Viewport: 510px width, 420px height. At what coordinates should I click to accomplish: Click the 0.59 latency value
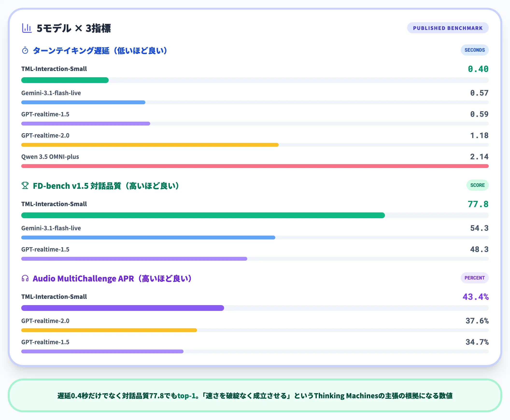[479, 114]
